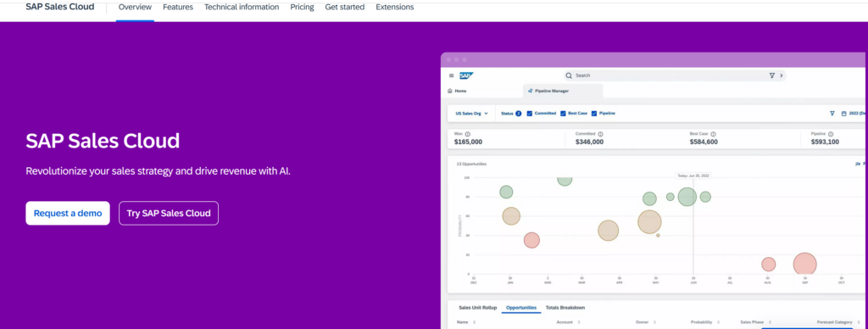
Task: Click the Home tab house icon
Action: click(450, 91)
